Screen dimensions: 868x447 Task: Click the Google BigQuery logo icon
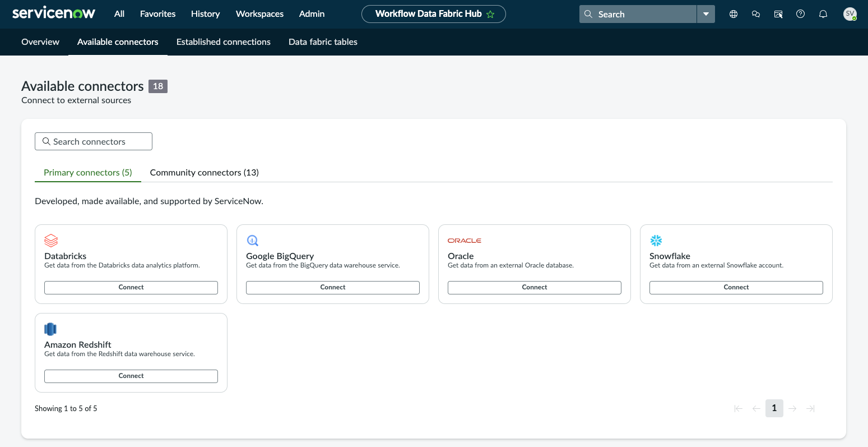[253, 241]
